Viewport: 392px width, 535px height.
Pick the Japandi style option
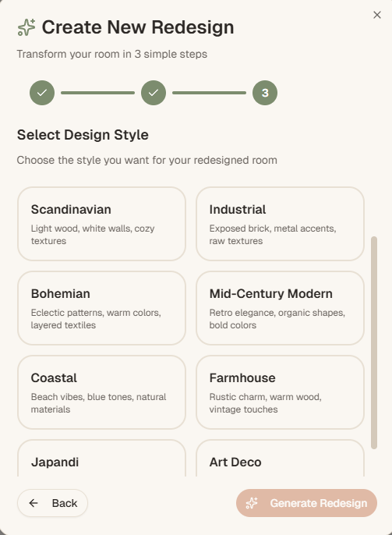click(x=101, y=459)
